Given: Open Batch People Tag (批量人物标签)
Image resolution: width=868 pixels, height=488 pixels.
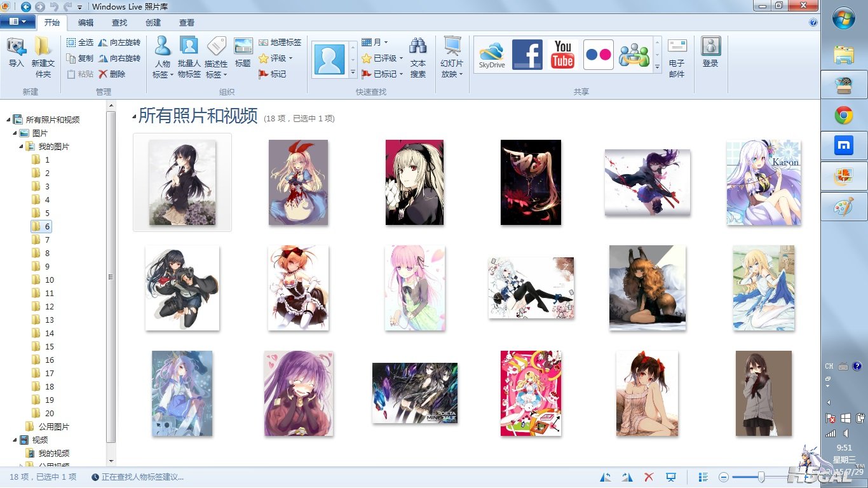Looking at the screenshot, I should (189, 57).
